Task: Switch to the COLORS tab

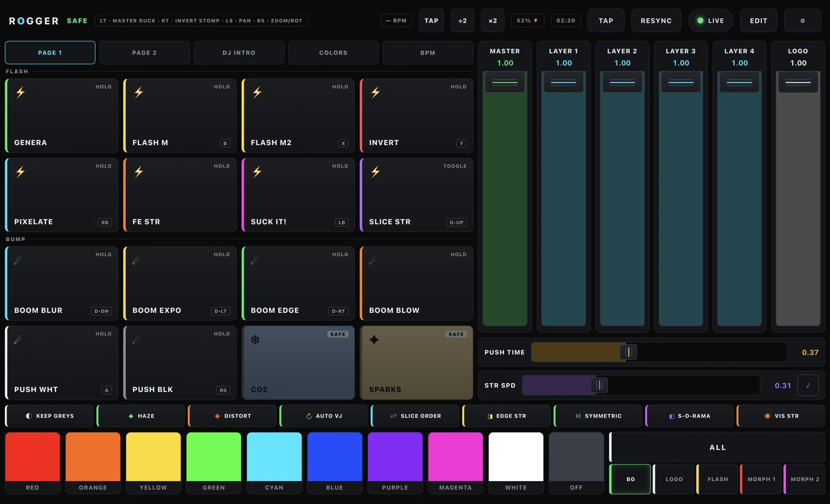Action: click(x=333, y=53)
